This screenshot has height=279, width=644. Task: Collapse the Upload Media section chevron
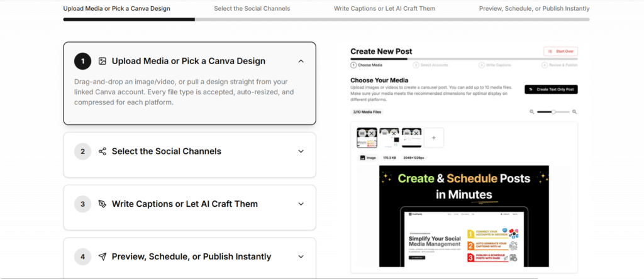(301, 61)
